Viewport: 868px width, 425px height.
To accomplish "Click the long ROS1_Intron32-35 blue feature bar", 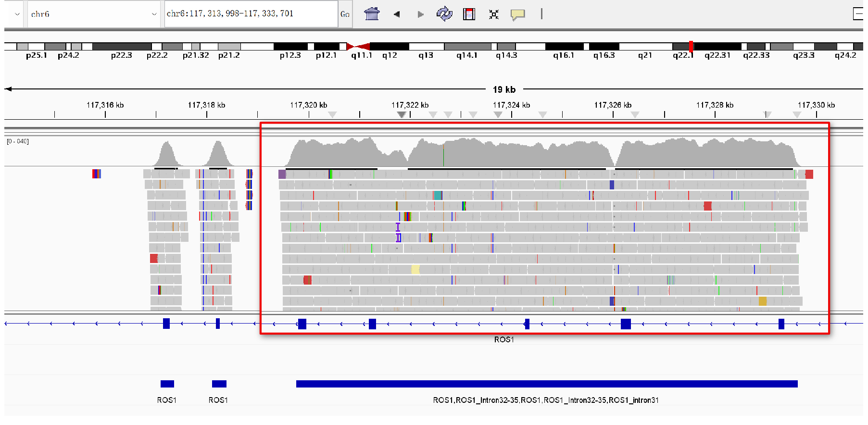I will [546, 384].
